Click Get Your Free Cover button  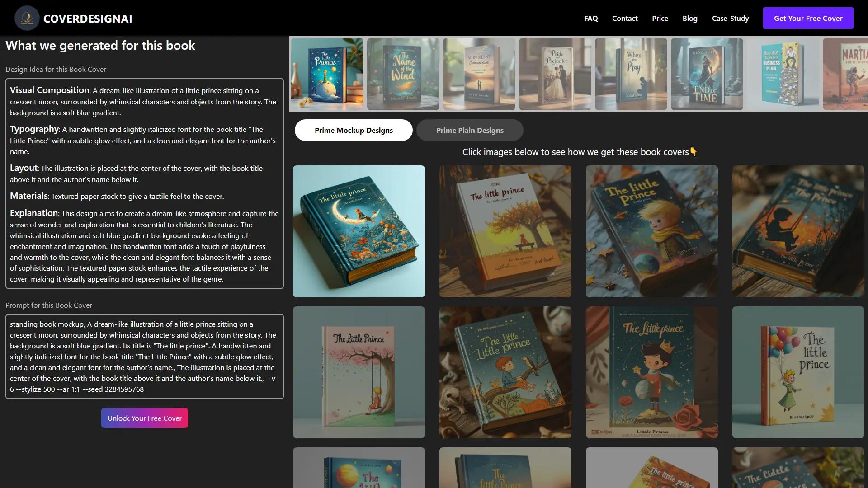[808, 18]
